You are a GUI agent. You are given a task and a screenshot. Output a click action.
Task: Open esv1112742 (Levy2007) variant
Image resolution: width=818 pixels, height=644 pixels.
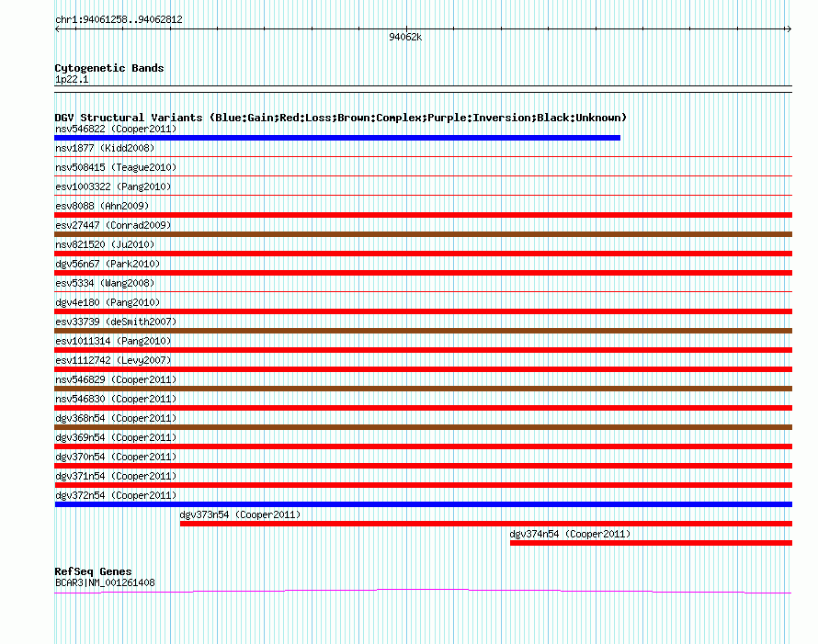point(113,360)
